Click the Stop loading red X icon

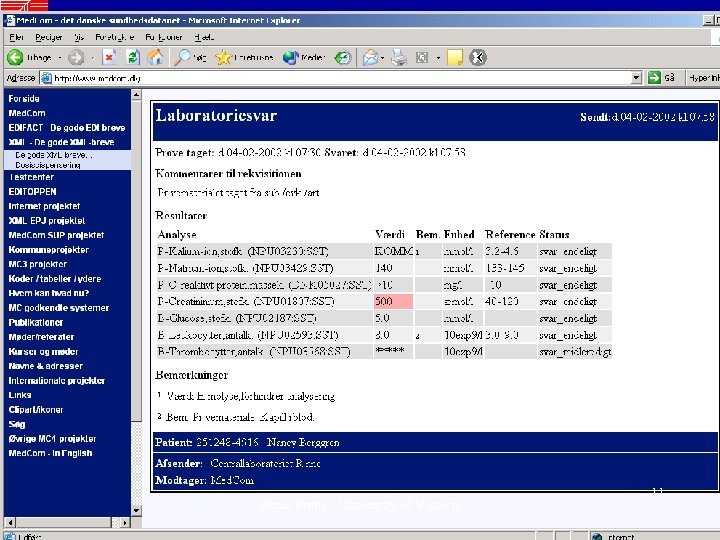pyautogui.click(x=109, y=57)
